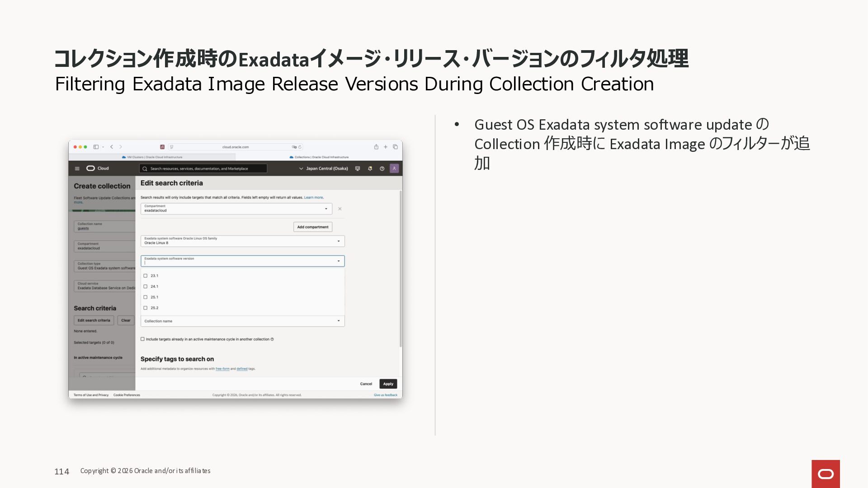Open the Oracle Linux OS family dropdown
This screenshot has width=868, height=488.
(242, 241)
